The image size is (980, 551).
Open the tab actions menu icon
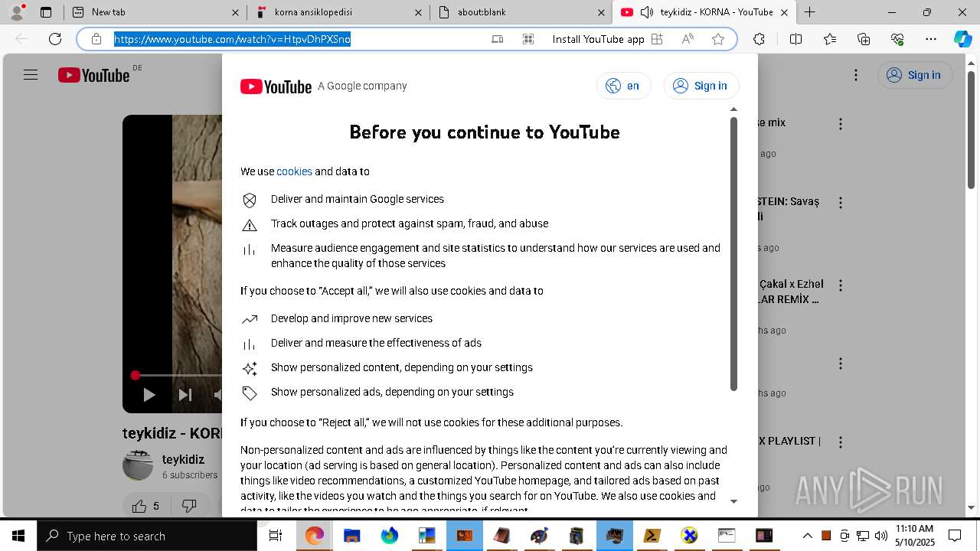click(x=46, y=12)
